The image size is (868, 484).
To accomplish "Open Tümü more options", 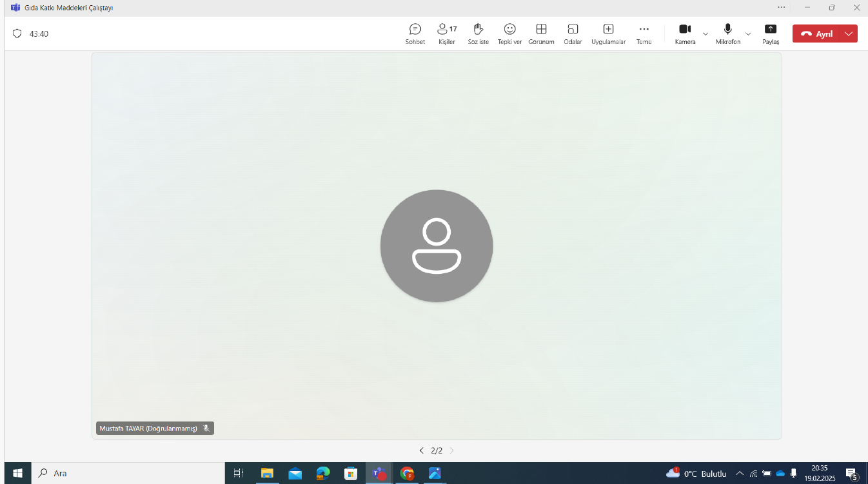I will 644,34.
